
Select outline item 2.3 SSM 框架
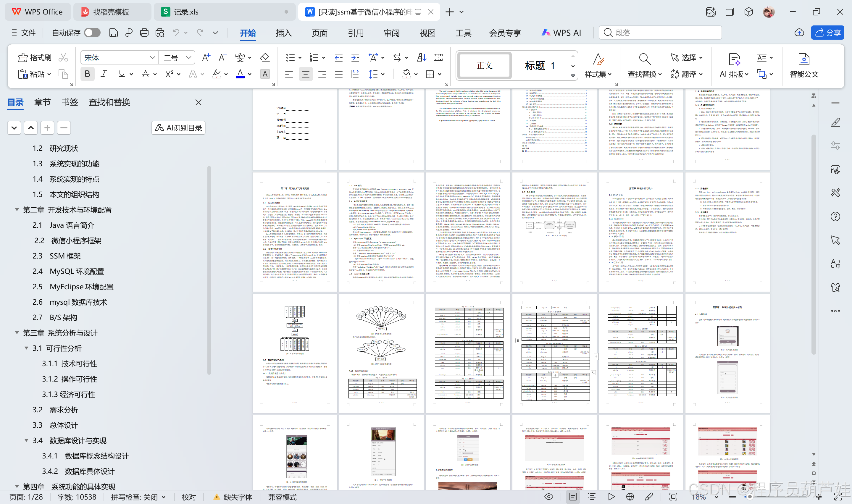point(57,256)
